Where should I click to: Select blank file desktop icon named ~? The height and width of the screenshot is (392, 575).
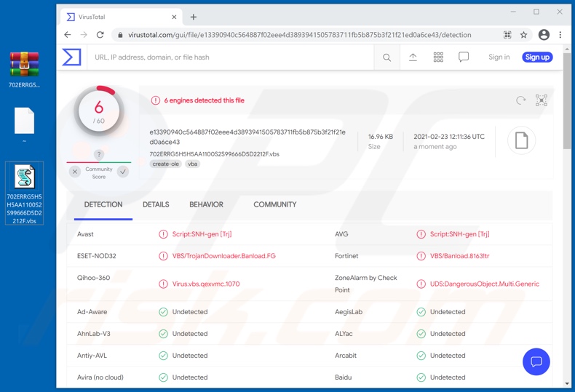[x=24, y=125]
